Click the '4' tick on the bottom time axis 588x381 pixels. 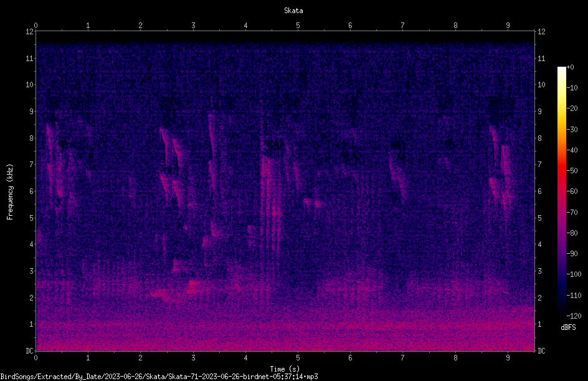coord(245,358)
